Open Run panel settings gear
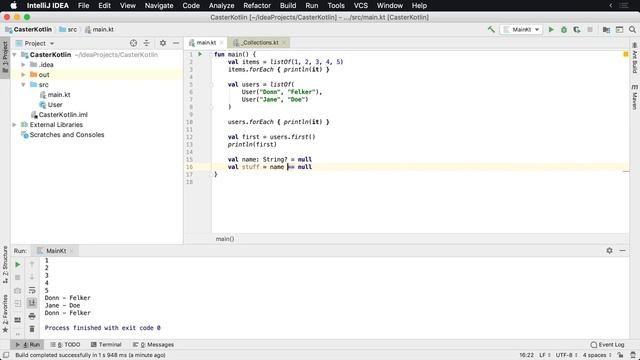 point(609,251)
